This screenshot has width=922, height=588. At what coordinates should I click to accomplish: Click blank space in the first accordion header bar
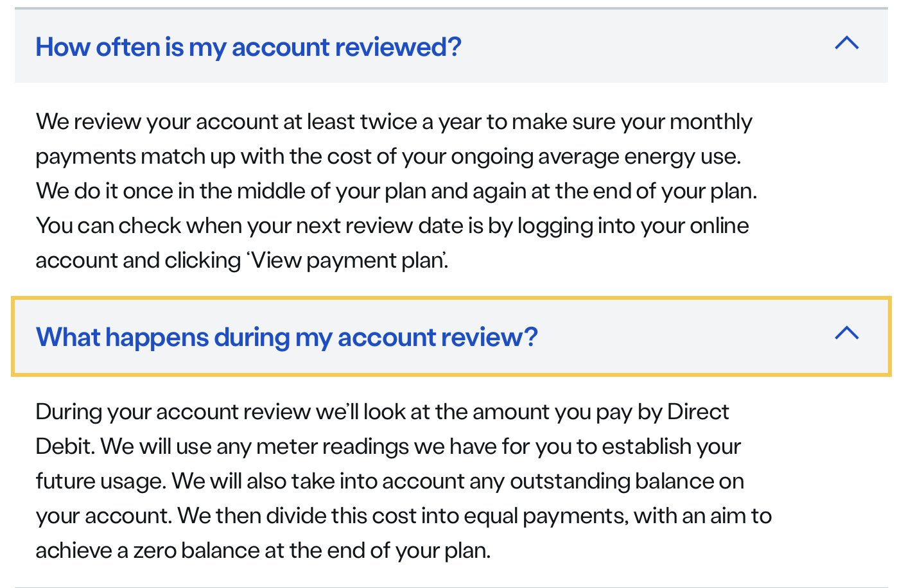[642, 46]
